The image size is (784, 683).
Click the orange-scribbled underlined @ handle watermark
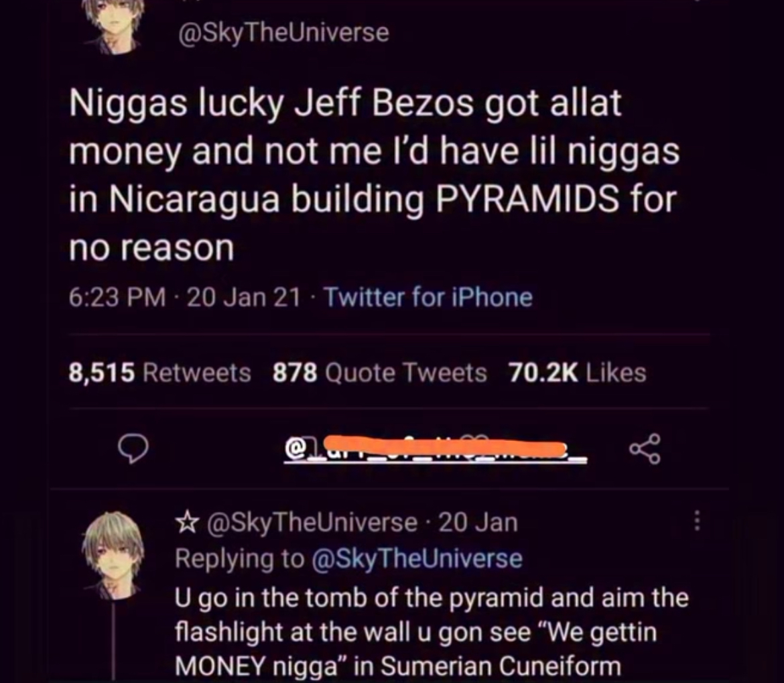435,449
